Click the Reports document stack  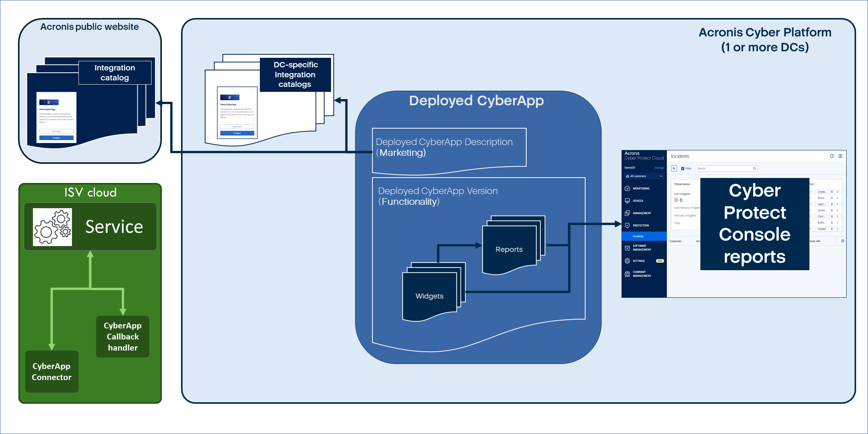513,245
